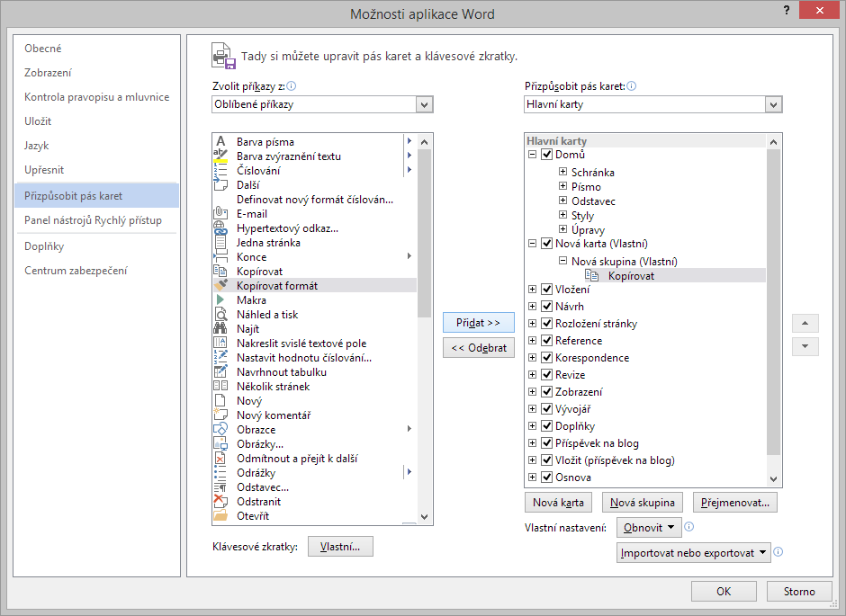
Task: Toggle the Reference tab checkbox
Action: pyautogui.click(x=546, y=340)
